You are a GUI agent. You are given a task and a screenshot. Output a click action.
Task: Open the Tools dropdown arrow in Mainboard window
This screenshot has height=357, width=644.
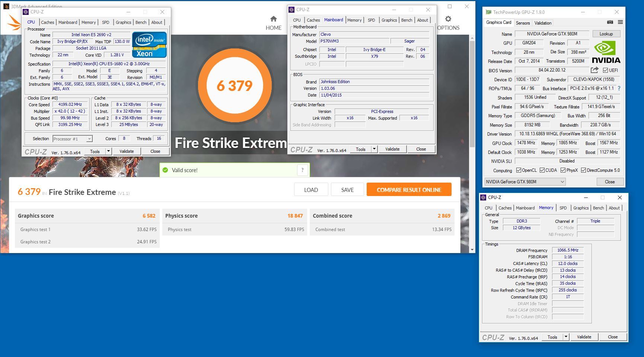(x=374, y=149)
